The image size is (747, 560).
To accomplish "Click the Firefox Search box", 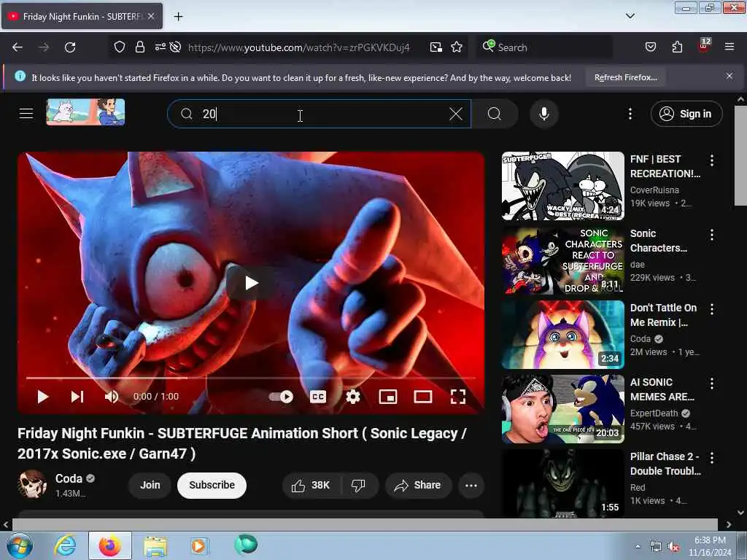I will click(544, 47).
